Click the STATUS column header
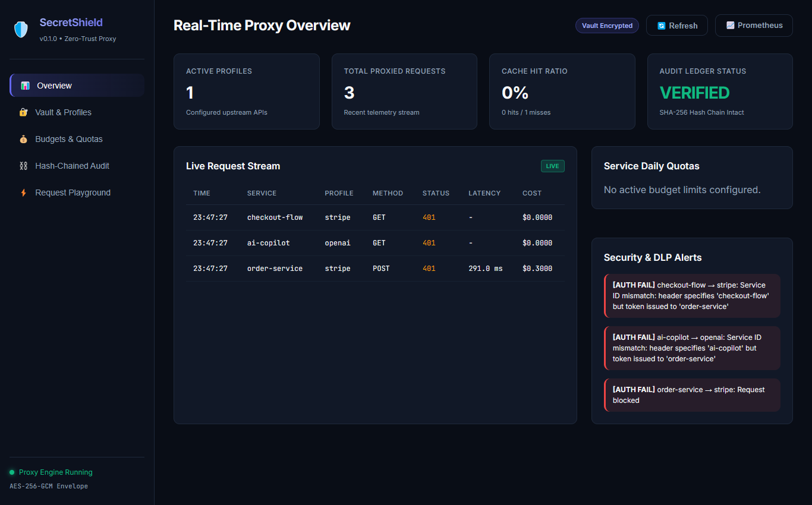The height and width of the screenshot is (505, 812). 436,193
